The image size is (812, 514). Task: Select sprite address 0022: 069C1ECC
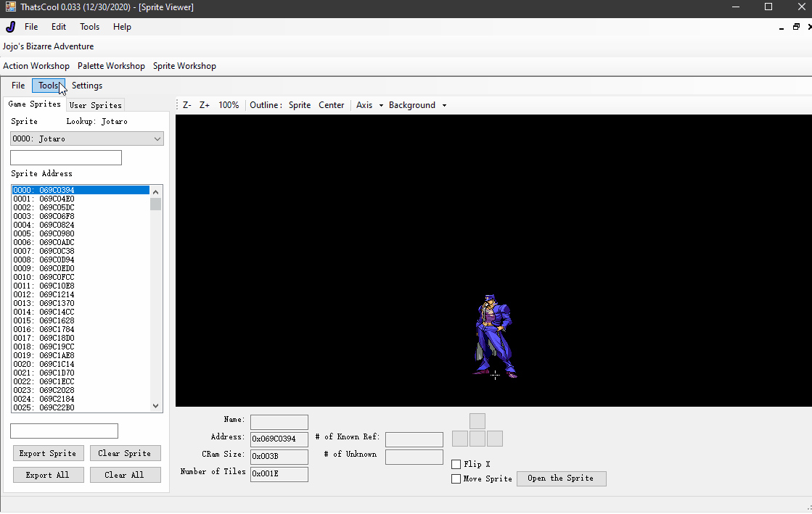pos(81,381)
